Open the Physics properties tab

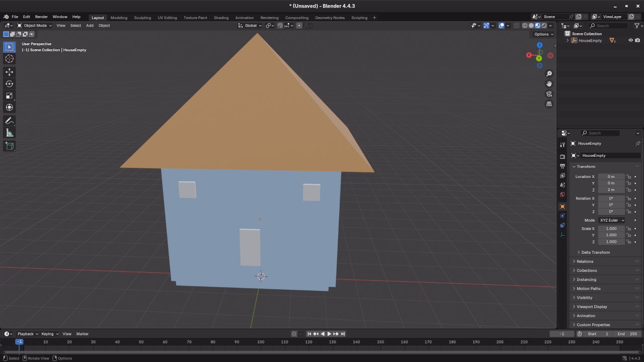click(562, 216)
